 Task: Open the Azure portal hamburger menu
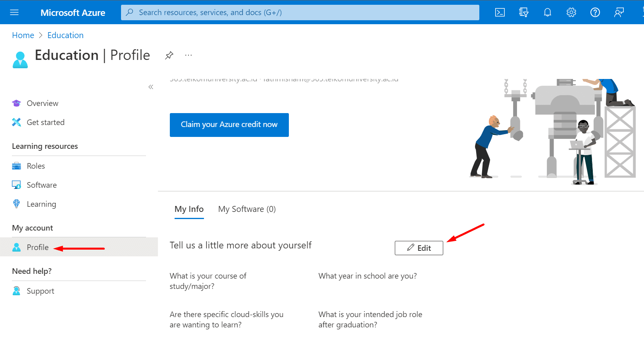pyautogui.click(x=14, y=12)
